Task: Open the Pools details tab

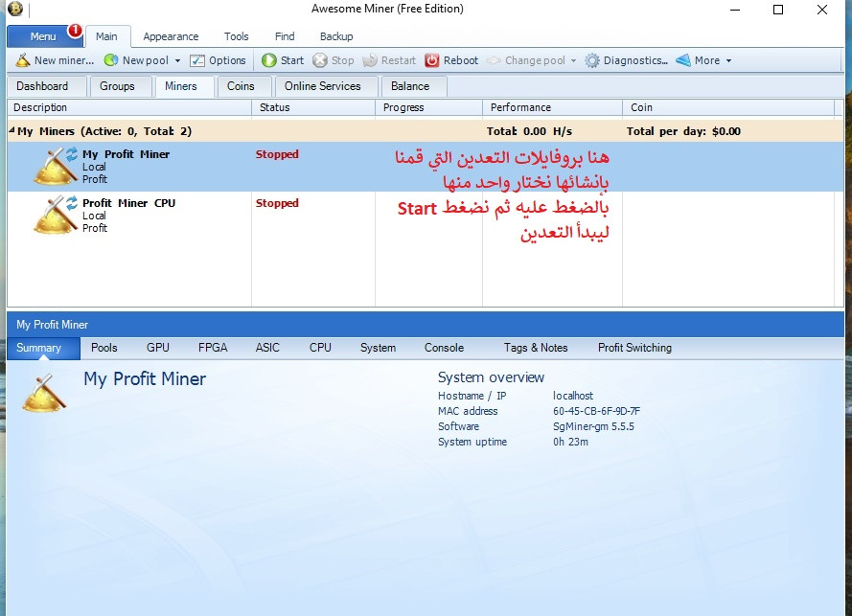Action: click(104, 348)
